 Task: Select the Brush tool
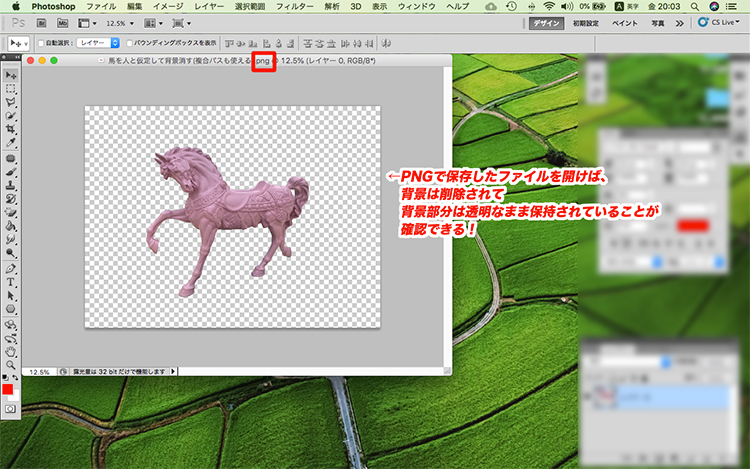11,172
